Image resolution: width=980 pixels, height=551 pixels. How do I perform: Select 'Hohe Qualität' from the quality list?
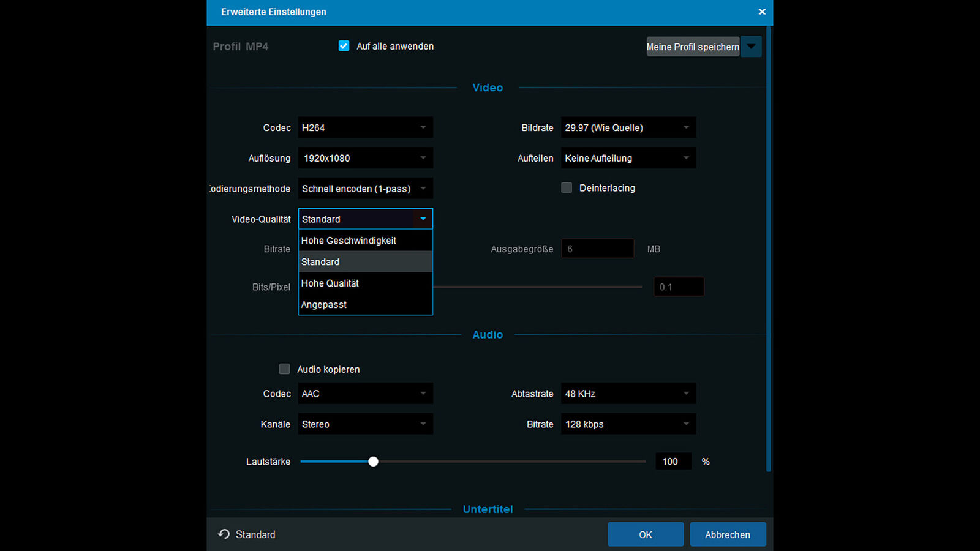(365, 283)
